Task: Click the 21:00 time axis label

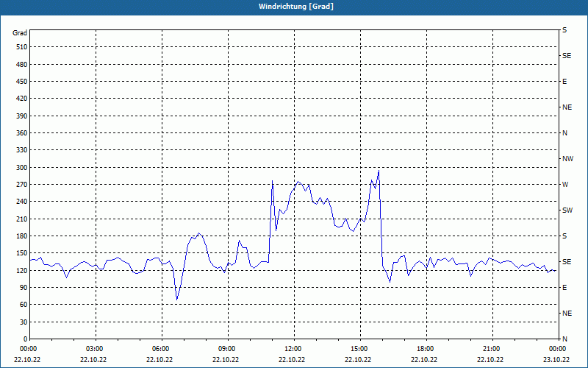Action: click(492, 348)
